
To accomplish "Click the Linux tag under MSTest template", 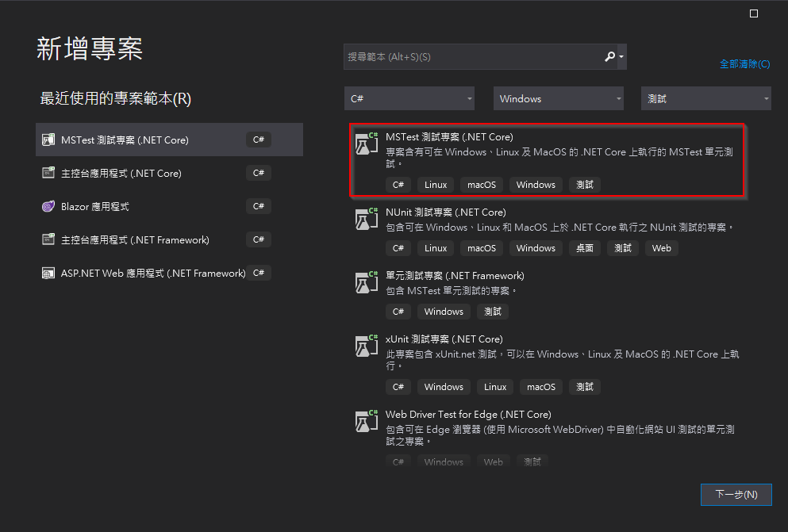I will (435, 185).
